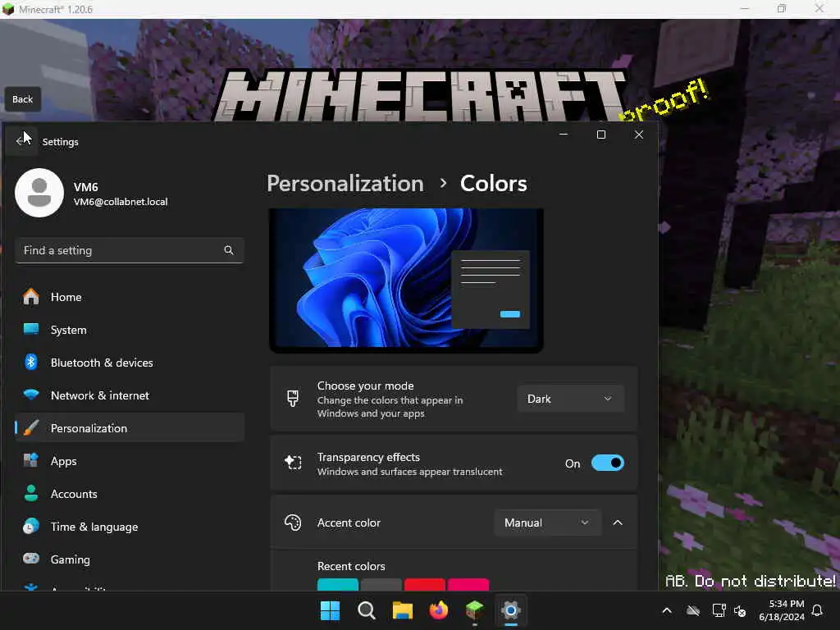Click the Accent color palette icon
840x630 pixels.
point(293,523)
